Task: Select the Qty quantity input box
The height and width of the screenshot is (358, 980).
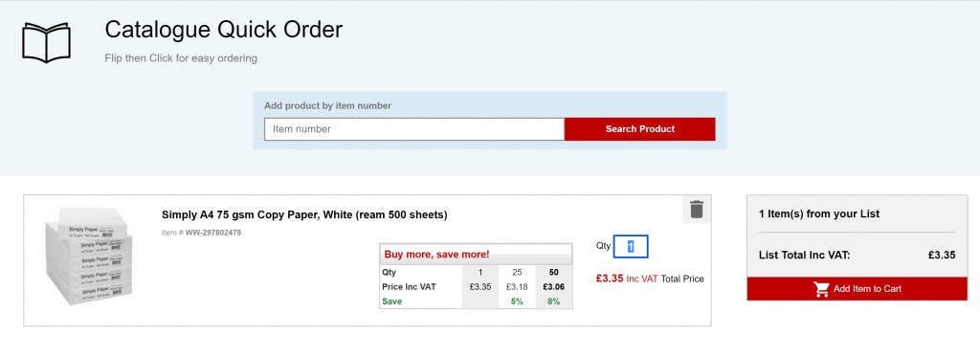Action: tap(631, 246)
